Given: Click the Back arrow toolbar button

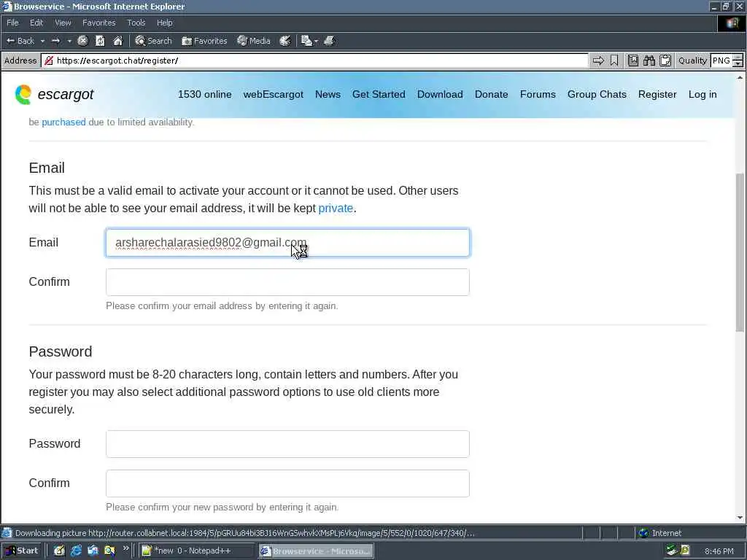Looking at the screenshot, I should (20, 41).
